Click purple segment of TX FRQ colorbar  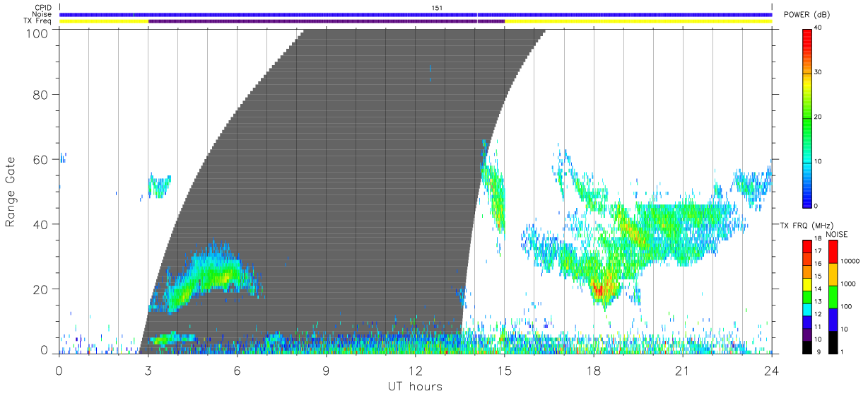point(807,335)
